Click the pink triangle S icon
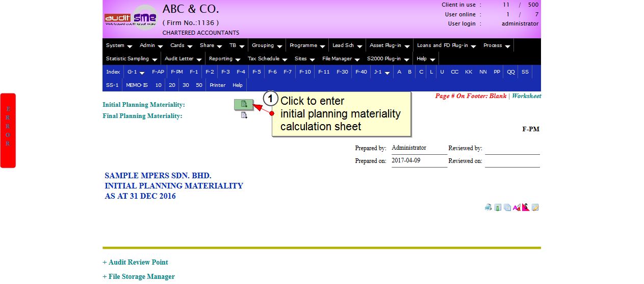Image resolution: width=644 pixels, height=284 pixels. tap(526, 207)
